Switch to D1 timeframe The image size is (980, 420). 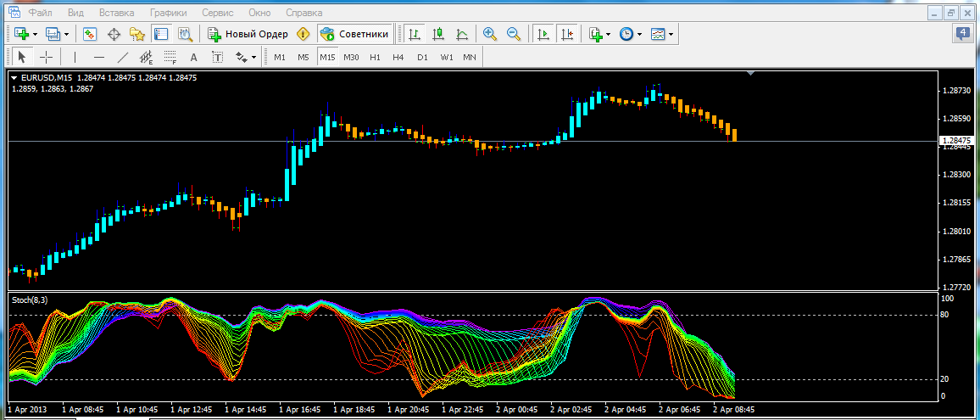(422, 57)
